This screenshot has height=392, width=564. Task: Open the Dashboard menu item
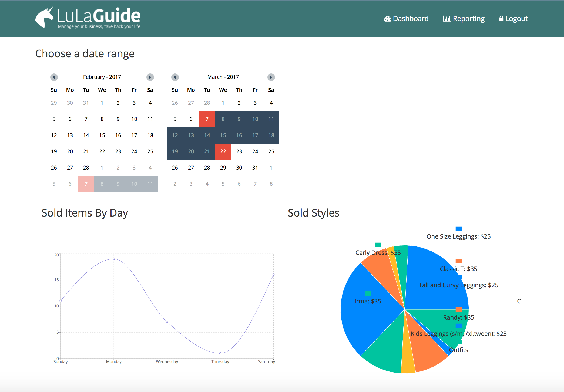click(411, 19)
